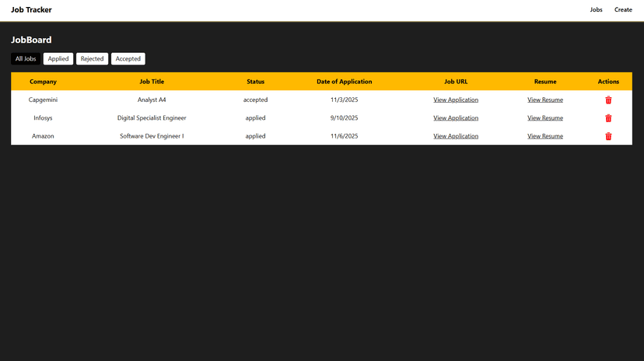This screenshot has height=361, width=644.
Task: Open the Create nav link
Action: [623, 9]
